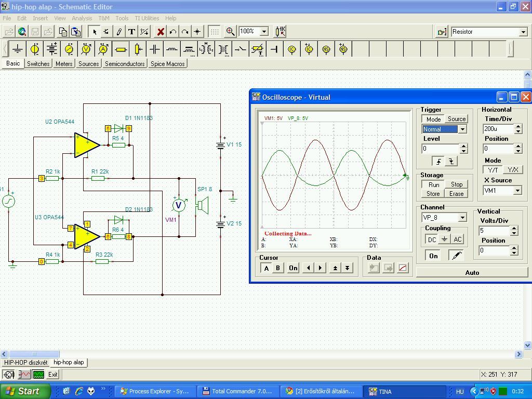
Task: Open the Resistor component dropdown
Action: click(x=523, y=32)
